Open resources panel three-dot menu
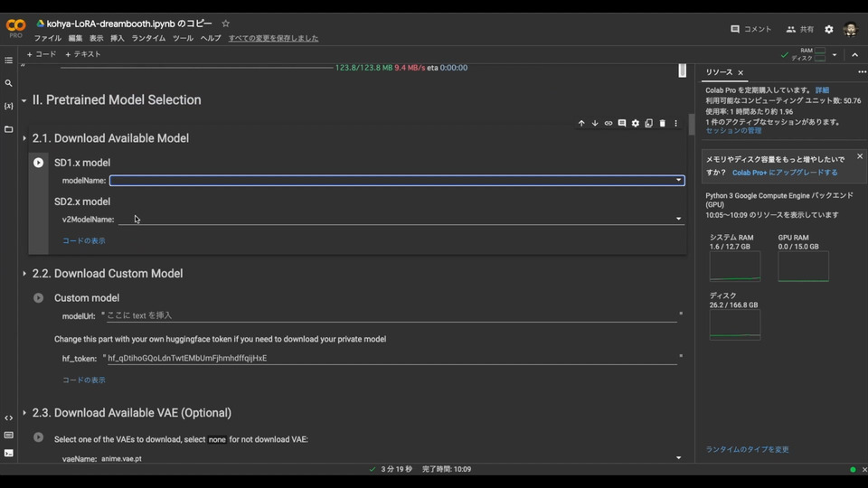Screen dimensions: 868x488 (x=862, y=72)
